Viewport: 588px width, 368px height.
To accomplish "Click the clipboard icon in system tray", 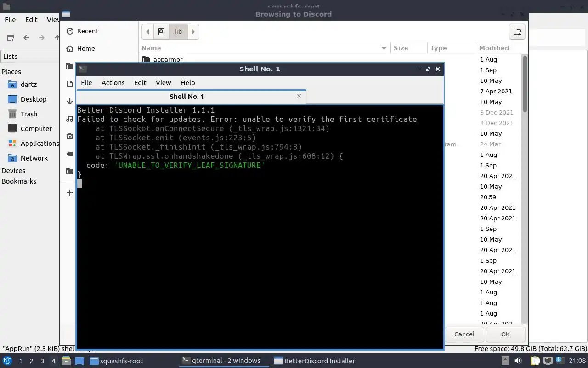I will [x=536, y=361].
